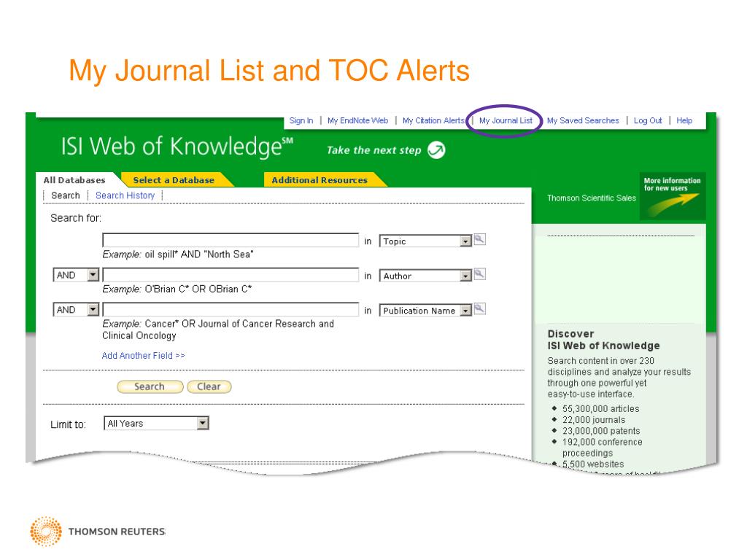Open the AND operator dropdown on the Publication Name row

93,309
